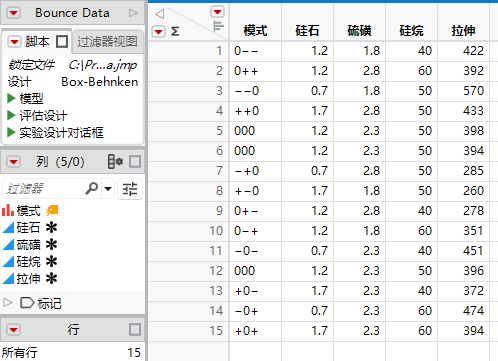Open the 列 (5/0) red triangle menu
The height and width of the screenshot is (361, 498).
14,162
